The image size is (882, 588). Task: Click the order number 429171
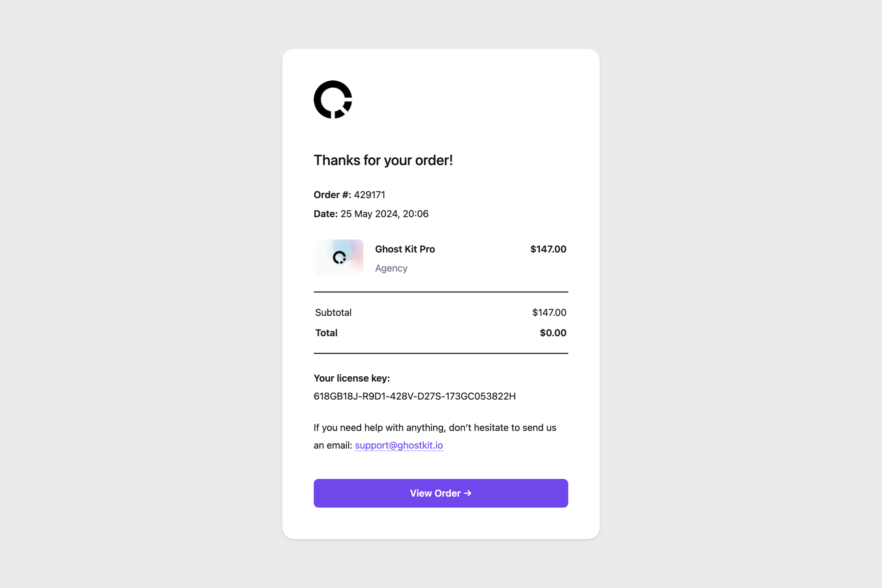369,195
